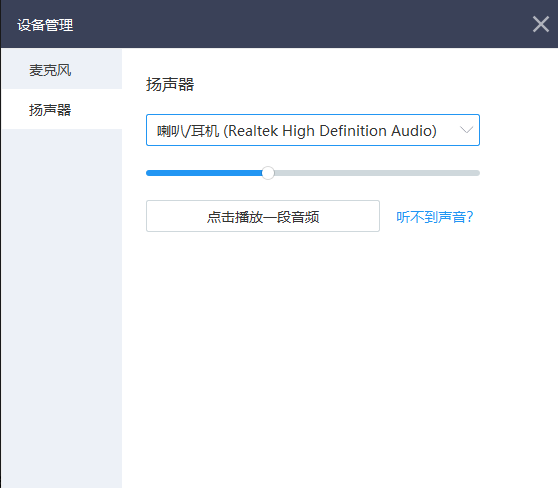Set volume to minimum at the slider's left end
The width and height of the screenshot is (558, 488).
pyautogui.click(x=148, y=173)
